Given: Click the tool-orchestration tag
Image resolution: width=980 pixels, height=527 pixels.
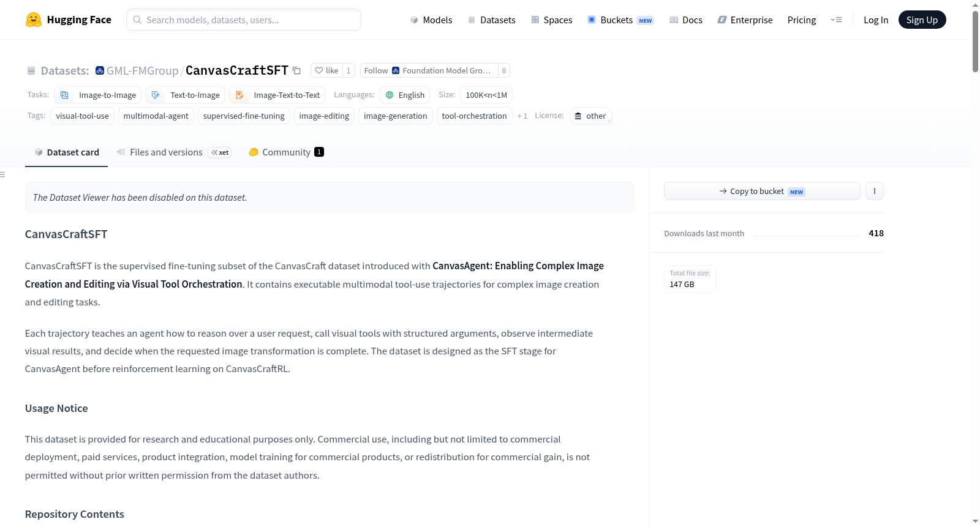Looking at the screenshot, I should (474, 116).
